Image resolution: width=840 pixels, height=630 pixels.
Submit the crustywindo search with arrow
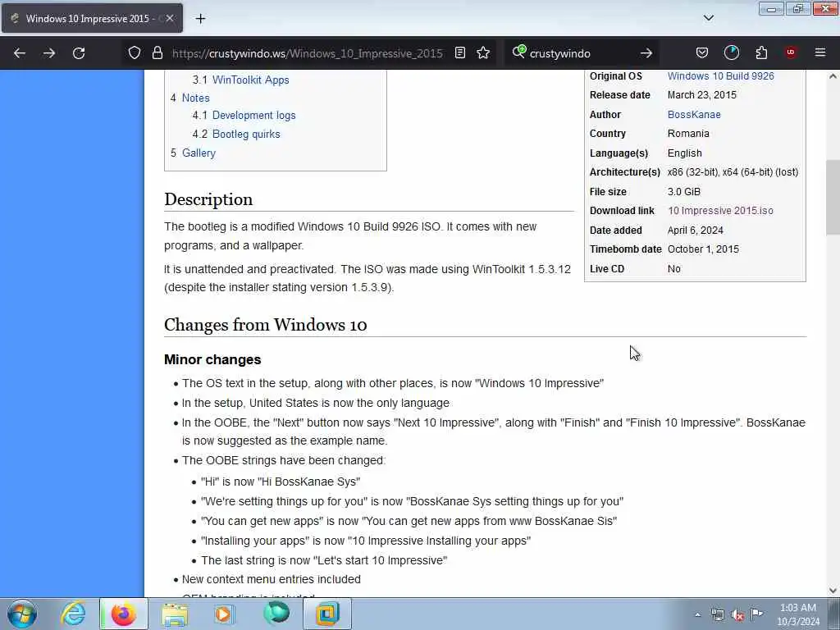pyautogui.click(x=646, y=53)
